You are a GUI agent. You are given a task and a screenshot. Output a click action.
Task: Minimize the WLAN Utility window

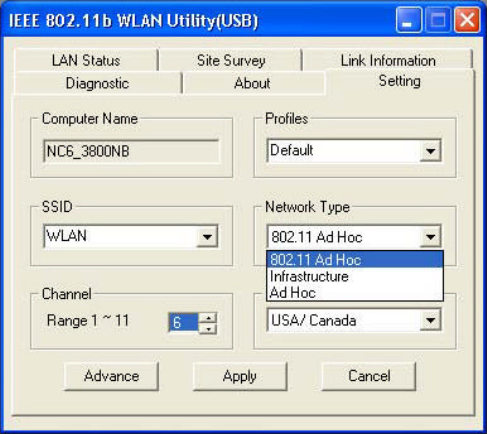[x=408, y=20]
